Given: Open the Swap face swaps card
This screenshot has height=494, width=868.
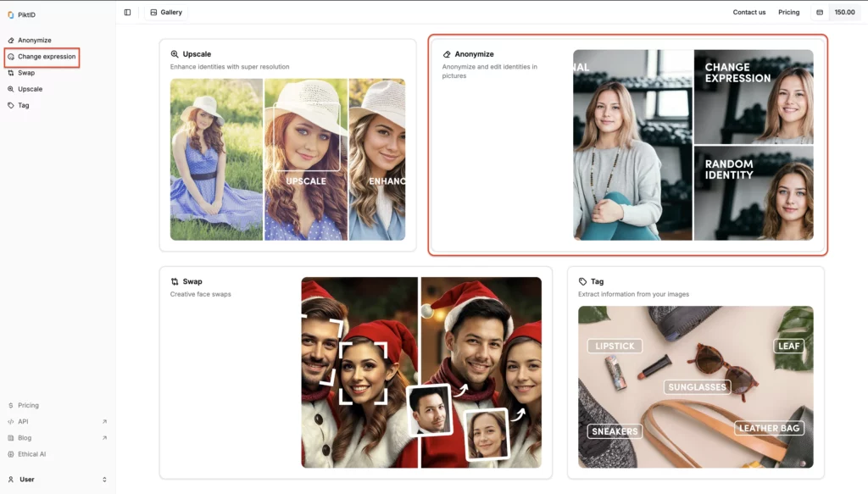Looking at the screenshot, I should pos(355,373).
